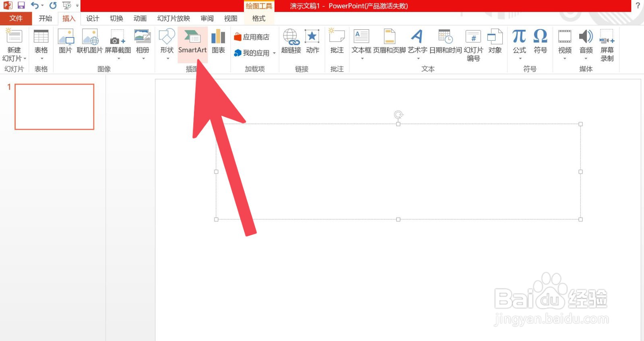Insert an 对象 object
The height and width of the screenshot is (341, 644).
click(x=495, y=41)
